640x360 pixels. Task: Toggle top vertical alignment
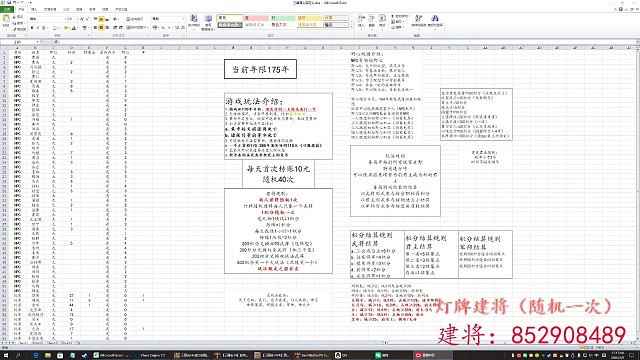(x=96, y=19)
